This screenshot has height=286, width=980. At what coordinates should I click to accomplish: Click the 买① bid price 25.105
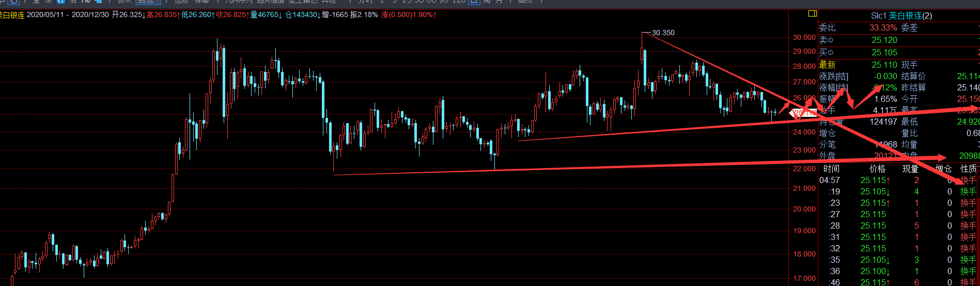click(x=884, y=52)
